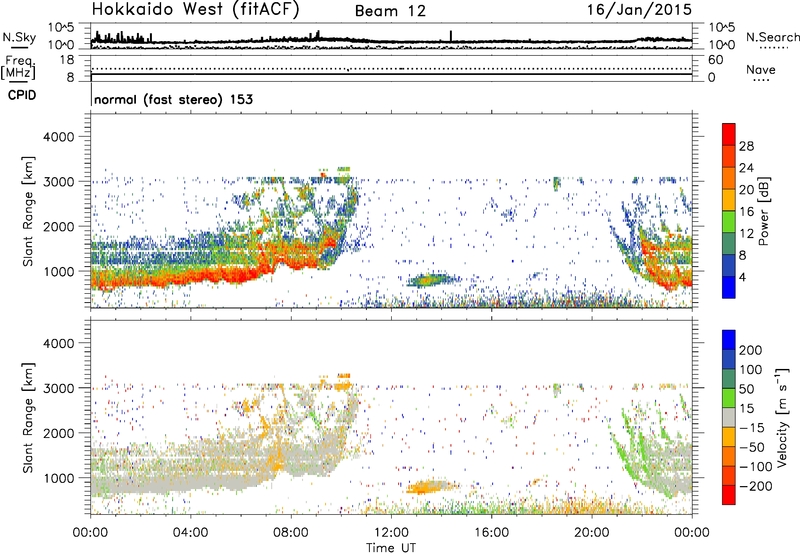Click the 'N.Sky' legend label
Screen dimensions: 800x554
tap(19, 37)
